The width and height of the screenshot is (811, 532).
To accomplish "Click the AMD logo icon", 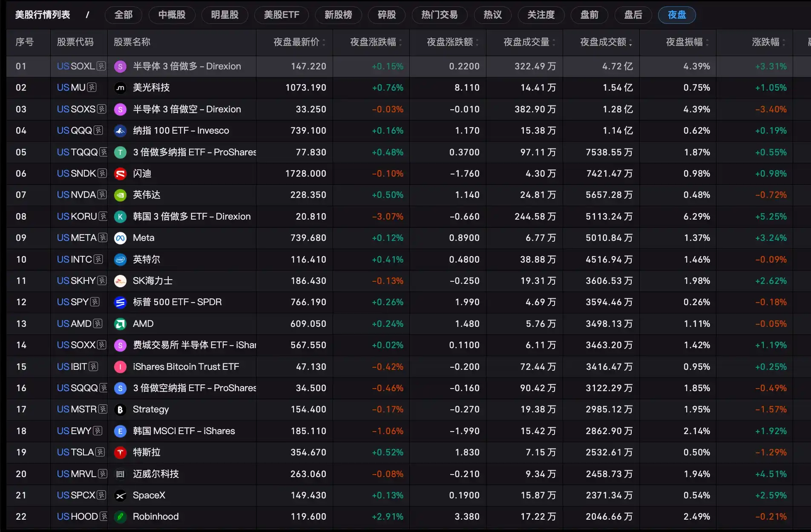I will [121, 324].
